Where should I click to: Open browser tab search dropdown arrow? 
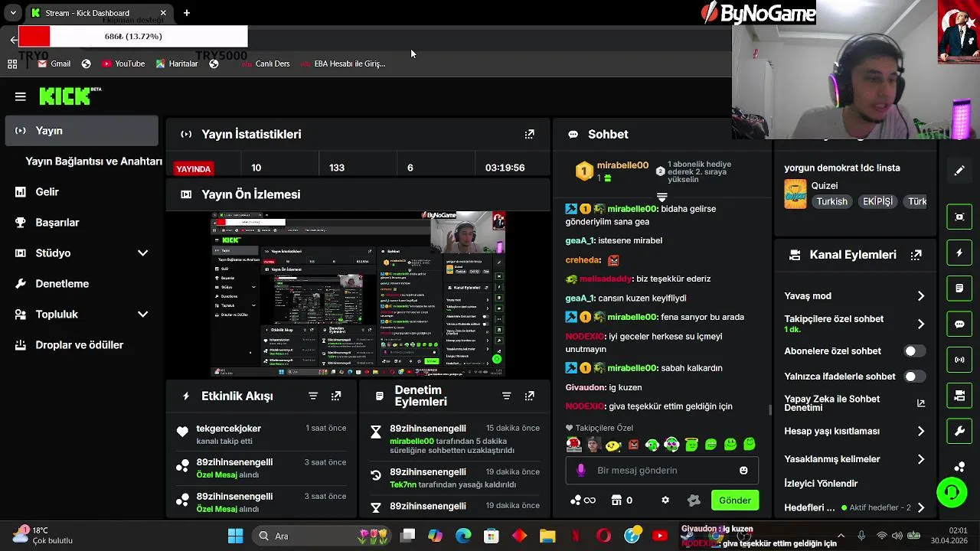click(13, 13)
